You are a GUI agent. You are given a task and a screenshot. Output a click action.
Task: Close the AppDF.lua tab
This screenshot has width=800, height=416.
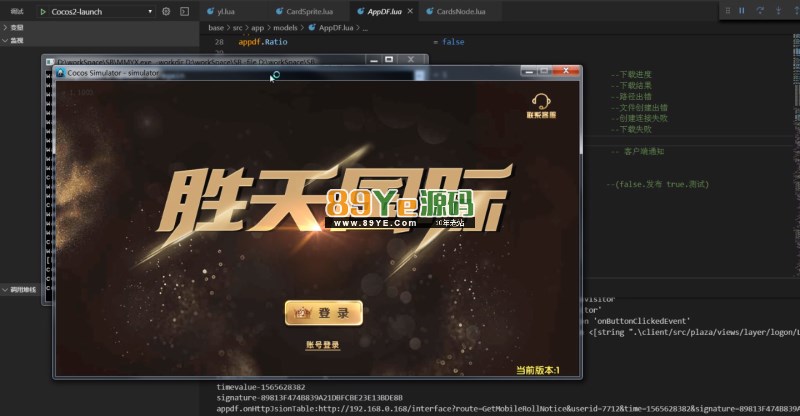click(x=410, y=11)
